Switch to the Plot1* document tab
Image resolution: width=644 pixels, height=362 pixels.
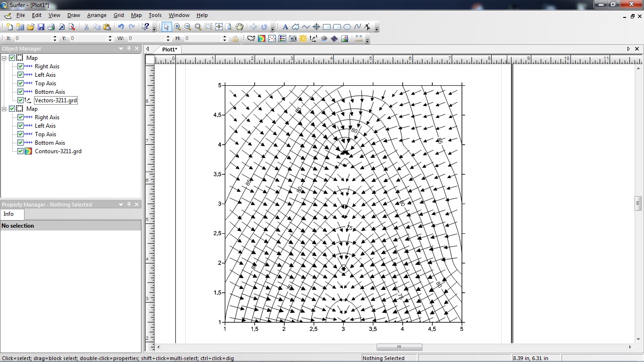point(169,49)
